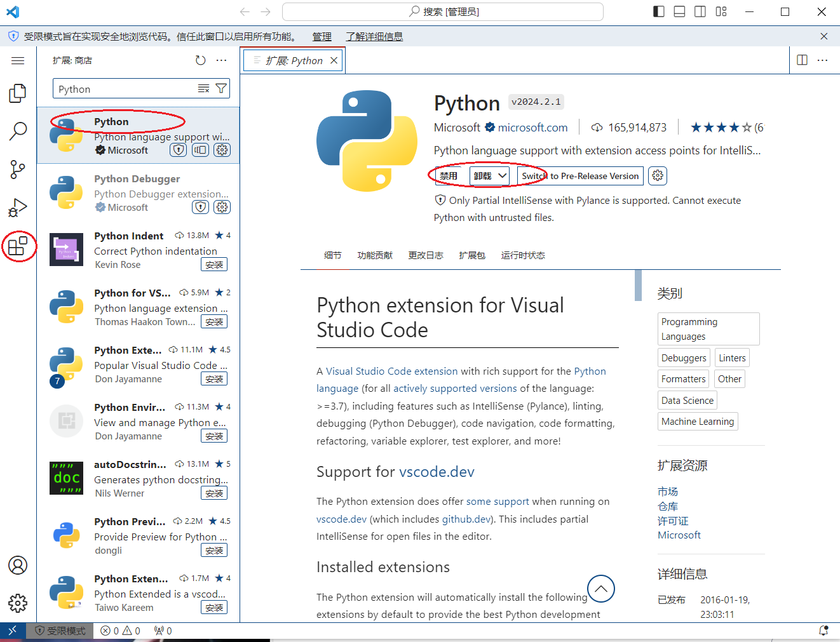Click the scroll-to-top round arrow button

pos(601,589)
